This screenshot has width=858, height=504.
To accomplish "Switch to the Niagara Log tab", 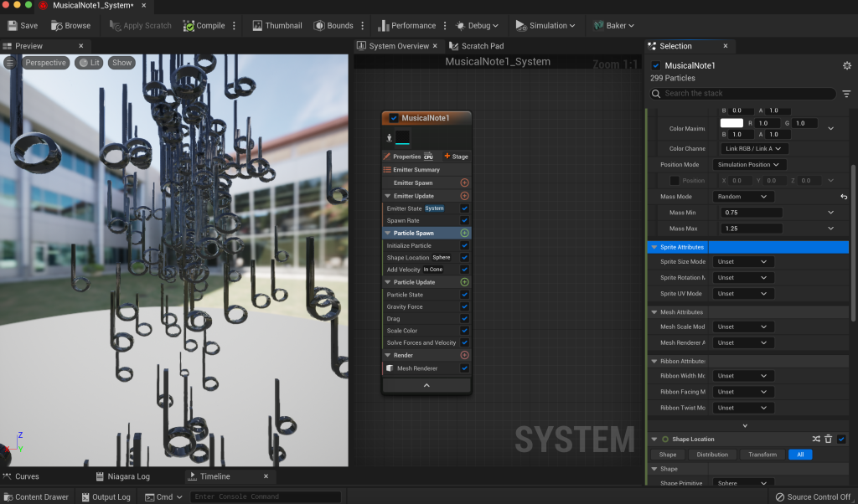I will click(128, 476).
